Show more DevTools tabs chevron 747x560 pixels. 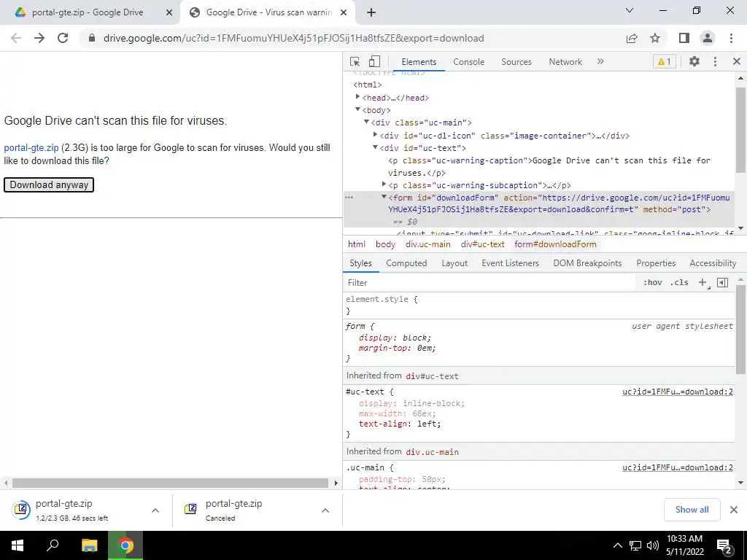[600, 61]
